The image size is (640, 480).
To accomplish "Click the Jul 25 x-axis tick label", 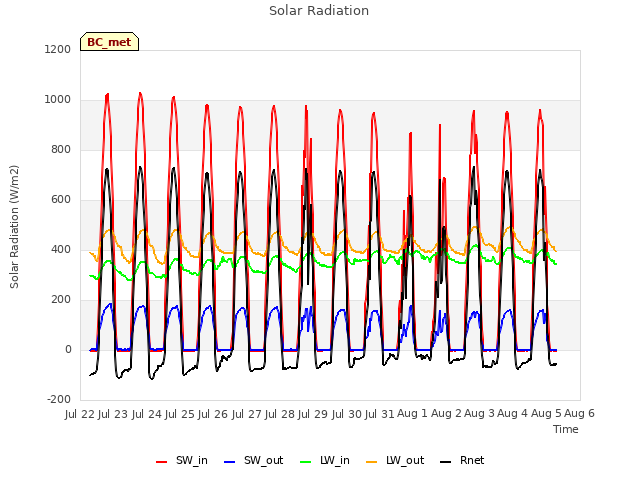I will pos(180,414).
